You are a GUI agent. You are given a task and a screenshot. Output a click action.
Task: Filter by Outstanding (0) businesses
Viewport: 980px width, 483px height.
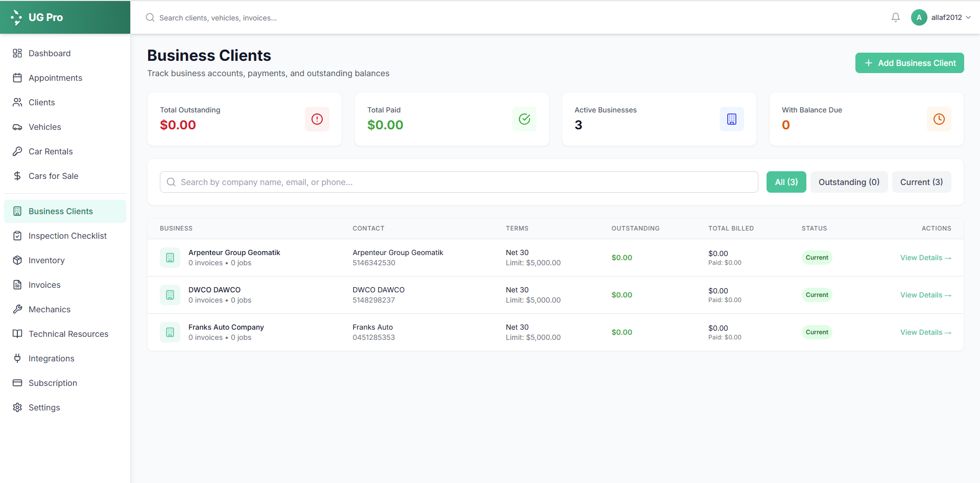click(849, 182)
